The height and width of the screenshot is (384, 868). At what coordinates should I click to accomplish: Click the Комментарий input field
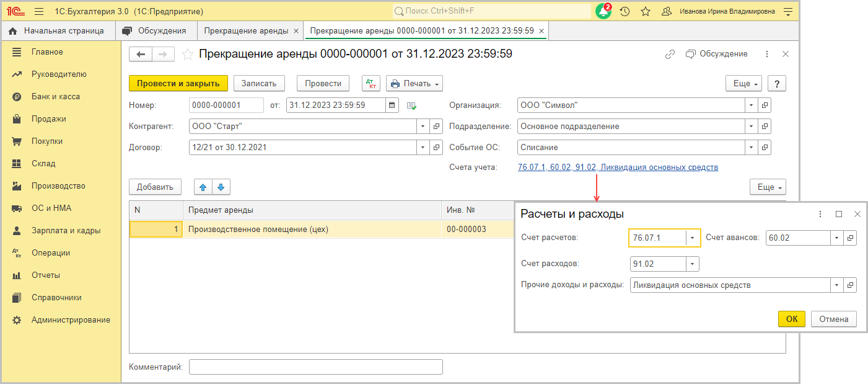(316, 367)
